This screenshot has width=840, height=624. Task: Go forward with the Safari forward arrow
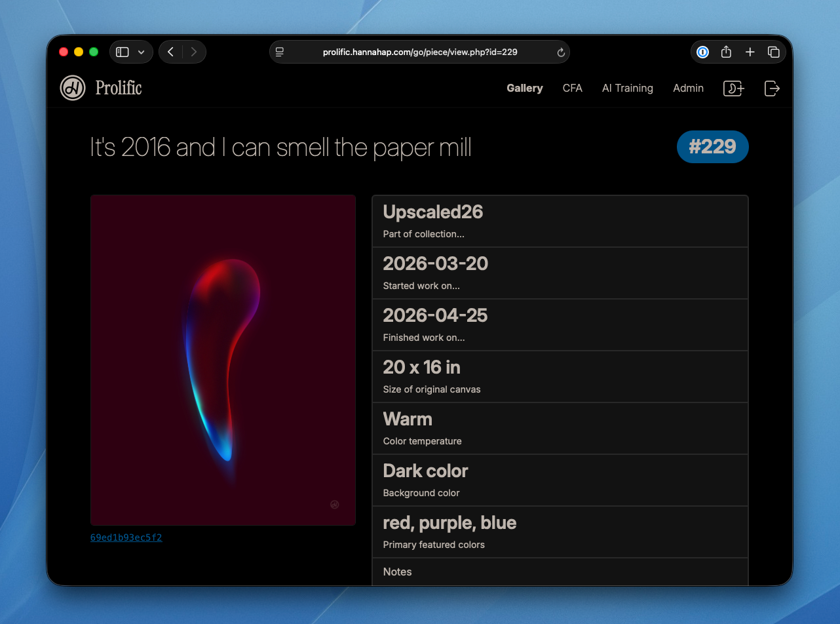(194, 52)
